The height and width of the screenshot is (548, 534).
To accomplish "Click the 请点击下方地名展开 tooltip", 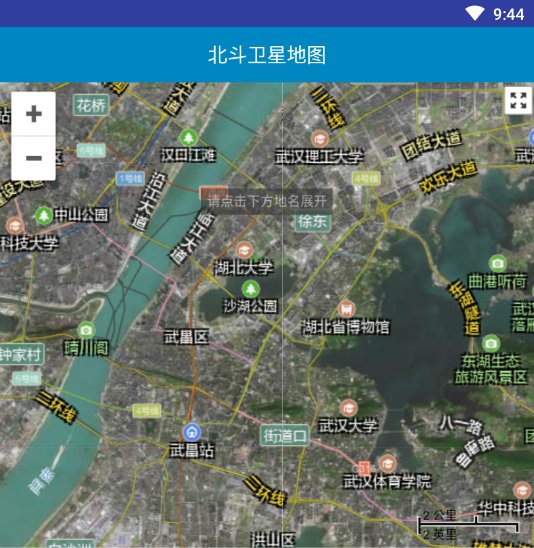I will [x=267, y=201].
